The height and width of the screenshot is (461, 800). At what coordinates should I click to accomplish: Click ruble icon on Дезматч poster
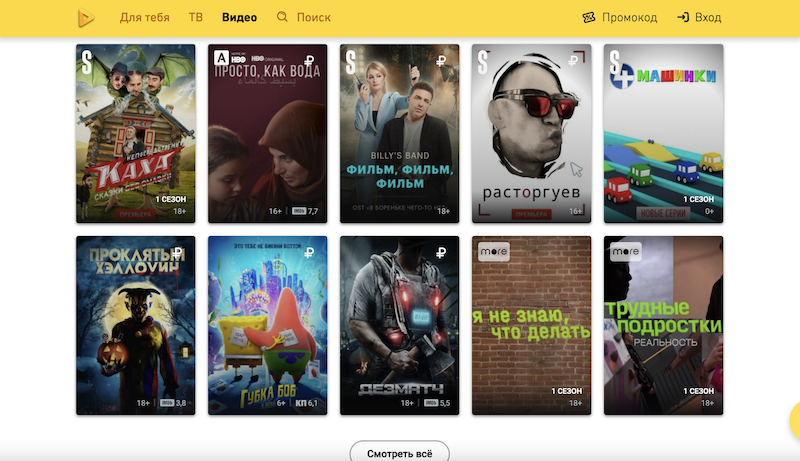point(441,252)
